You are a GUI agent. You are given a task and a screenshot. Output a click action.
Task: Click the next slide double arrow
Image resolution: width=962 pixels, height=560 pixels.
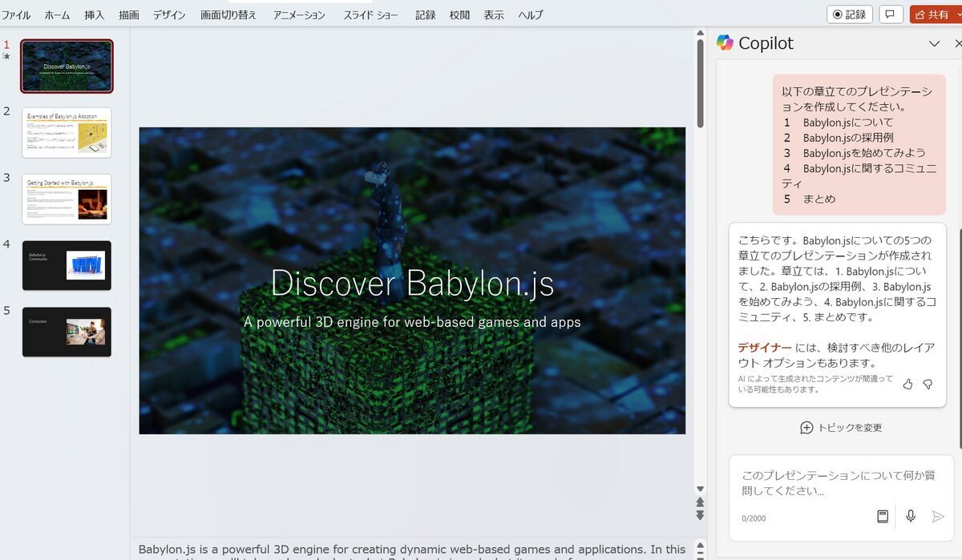click(x=700, y=515)
